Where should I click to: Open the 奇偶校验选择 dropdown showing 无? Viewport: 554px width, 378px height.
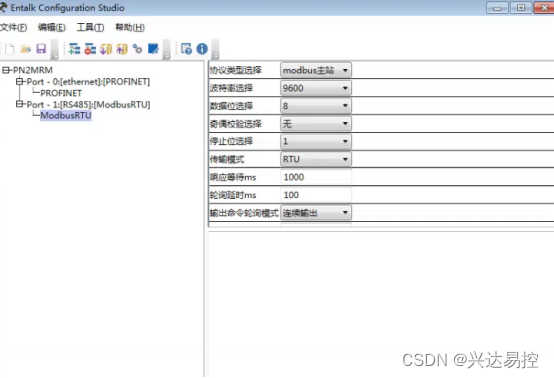316,124
